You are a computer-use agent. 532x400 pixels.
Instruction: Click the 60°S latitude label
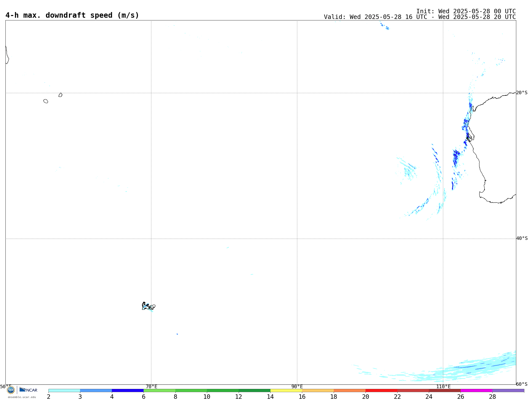[x=522, y=384]
